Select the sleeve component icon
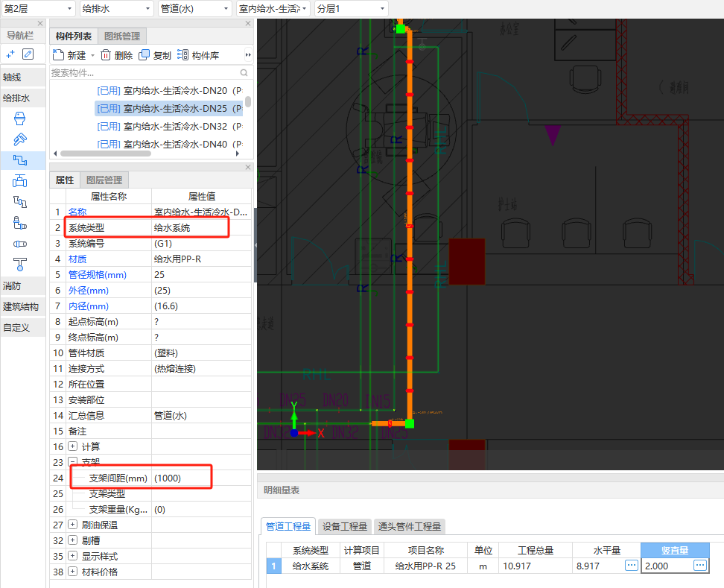Image resolution: width=724 pixels, height=588 pixels. (19, 244)
